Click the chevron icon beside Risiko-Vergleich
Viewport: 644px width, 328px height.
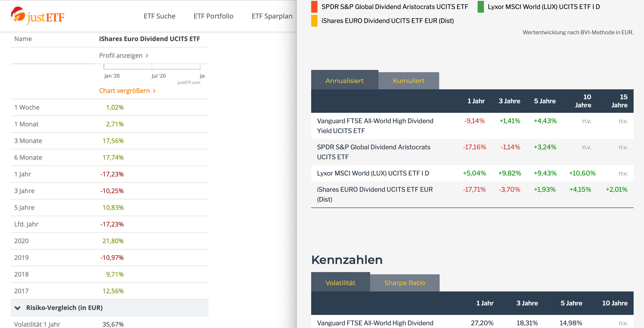pos(18,308)
